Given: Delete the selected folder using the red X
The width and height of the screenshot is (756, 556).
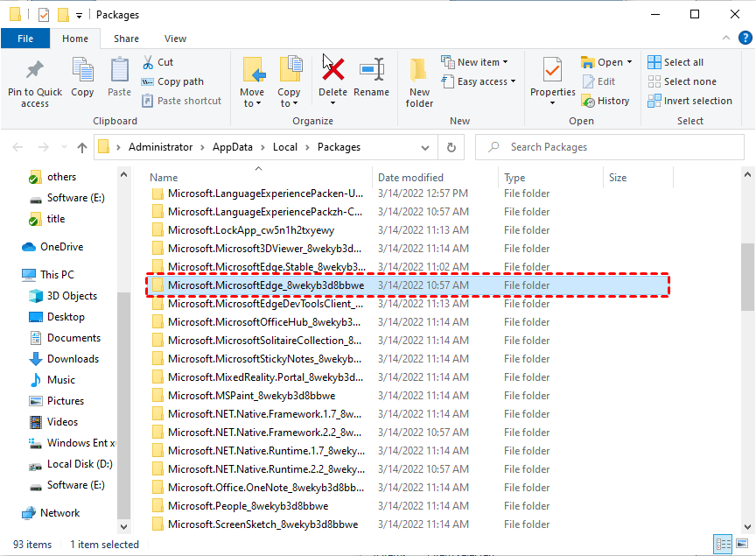Looking at the screenshot, I should (x=332, y=68).
